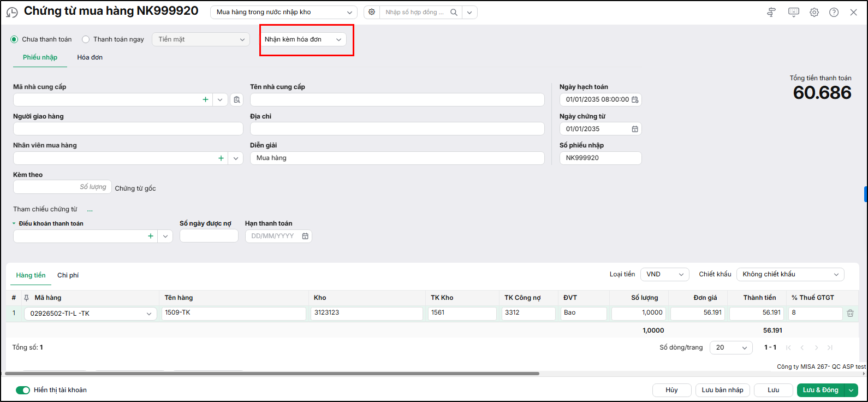Click the Tham chiếu chứng từ ellipsis
Viewport: 868px width, 402px height.
pyautogui.click(x=90, y=210)
